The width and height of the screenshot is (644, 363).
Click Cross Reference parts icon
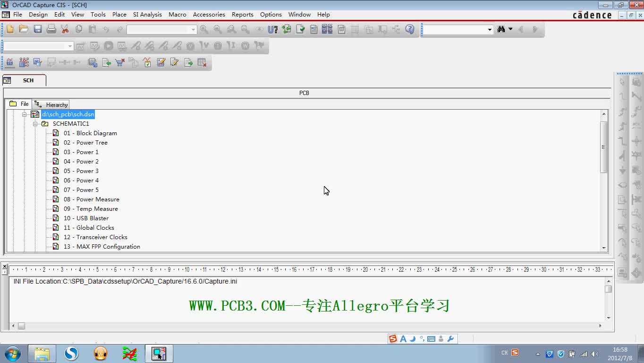tap(327, 29)
